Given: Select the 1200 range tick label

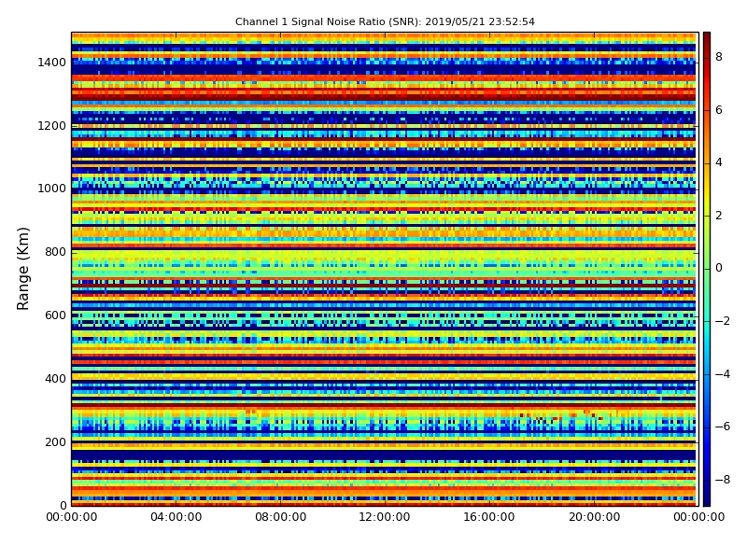Looking at the screenshot, I should coord(52,126).
